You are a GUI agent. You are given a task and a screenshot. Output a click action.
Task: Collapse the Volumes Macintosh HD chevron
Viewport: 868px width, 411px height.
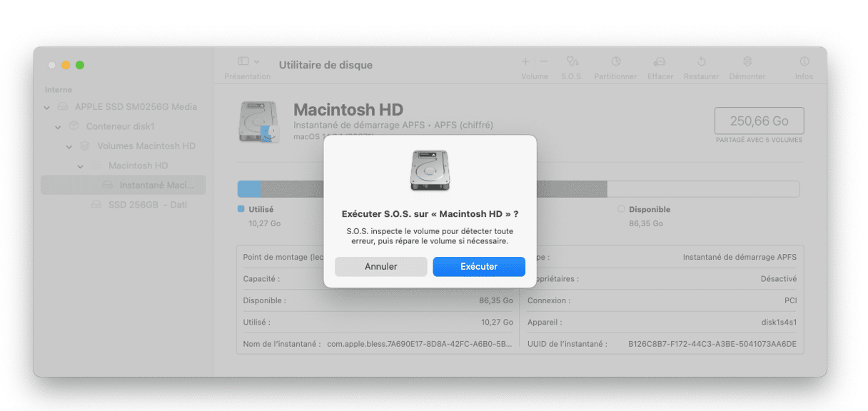click(69, 146)
